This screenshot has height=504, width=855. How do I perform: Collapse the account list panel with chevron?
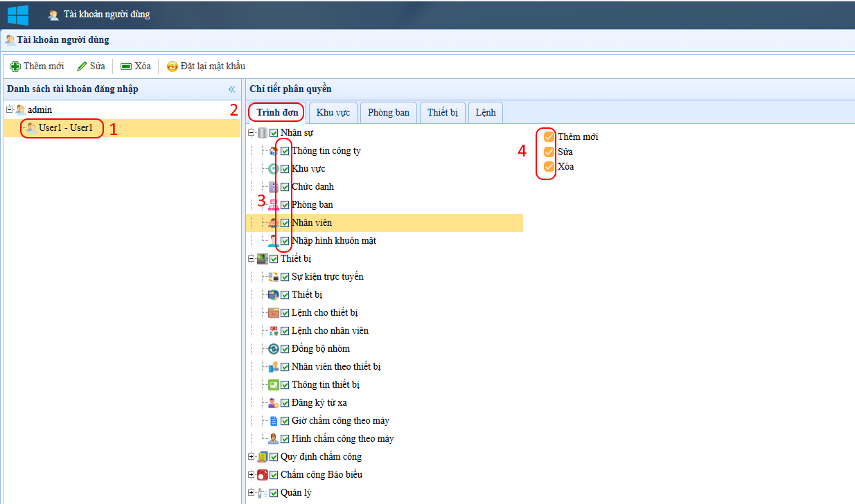(232, 89)
